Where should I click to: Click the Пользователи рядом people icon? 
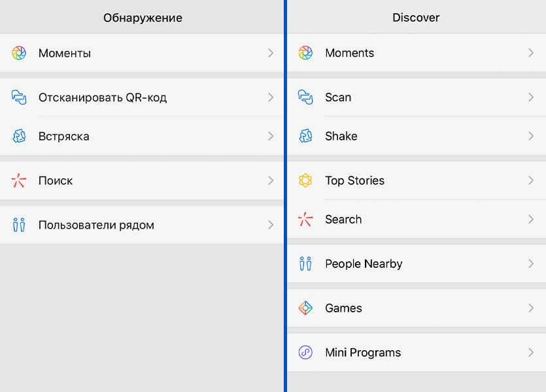coord(19,225)
